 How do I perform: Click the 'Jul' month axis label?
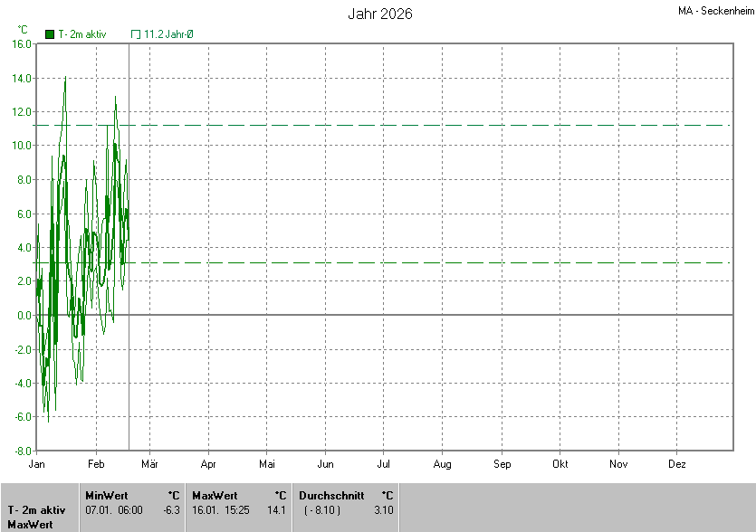coord(384,464)
